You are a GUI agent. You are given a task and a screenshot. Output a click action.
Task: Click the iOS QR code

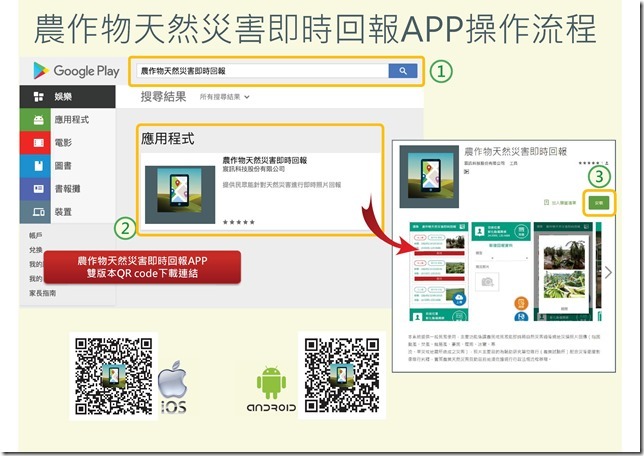[113, 376]
